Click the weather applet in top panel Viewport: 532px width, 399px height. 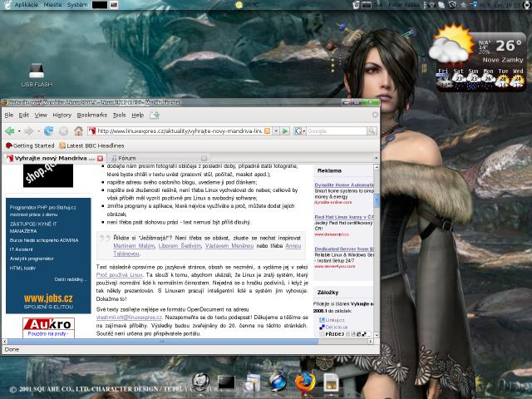[x=246, y=5]
